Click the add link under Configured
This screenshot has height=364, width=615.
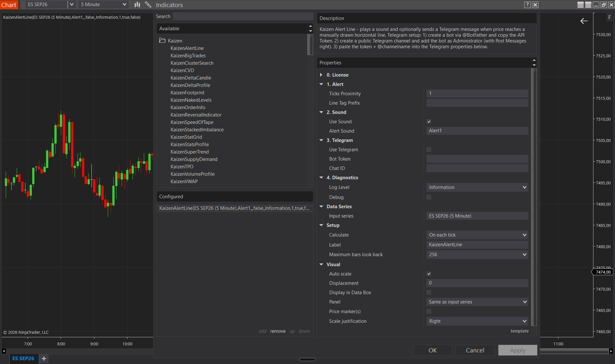click(x=263, y=331)
